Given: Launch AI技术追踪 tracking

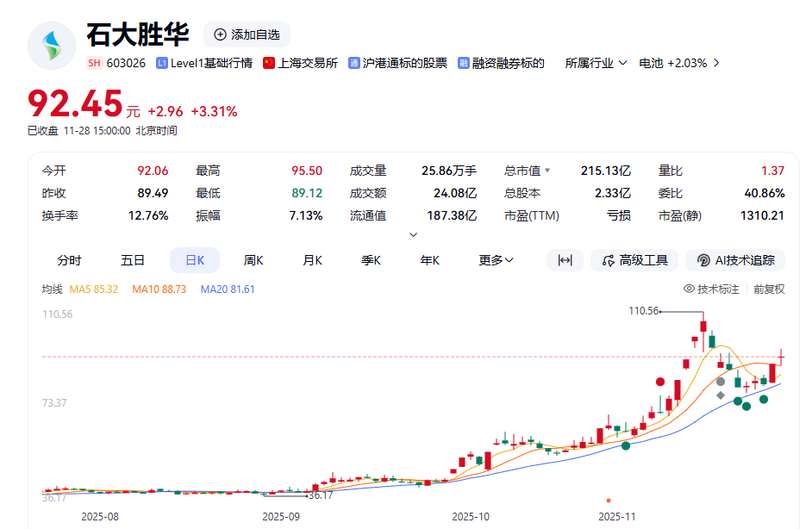Looking at the screenshot, I should tap(735, 260).
